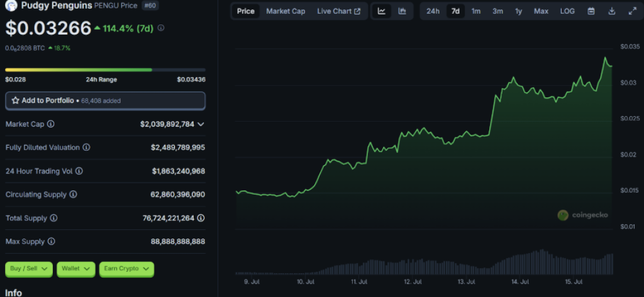
Task: Click the $0.028 range low value
Action: coord(16,80)
